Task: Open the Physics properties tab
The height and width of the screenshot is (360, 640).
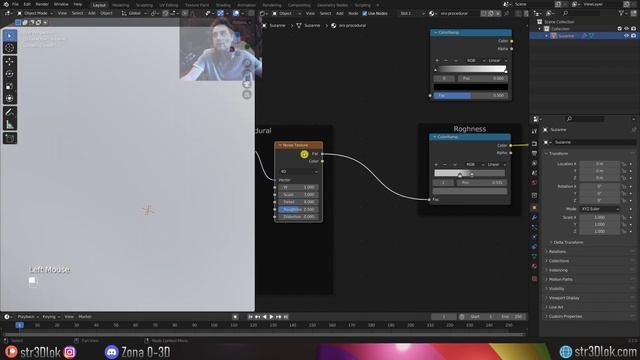Action: (534, 237)
